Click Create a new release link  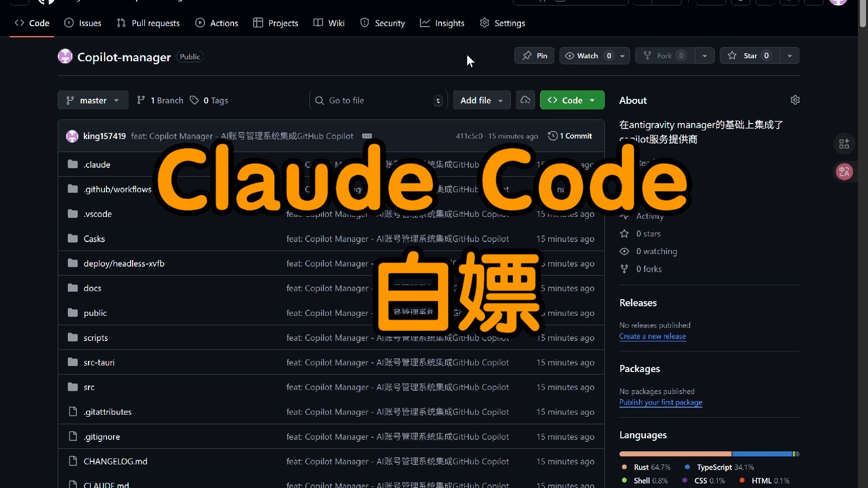(653, 336)
